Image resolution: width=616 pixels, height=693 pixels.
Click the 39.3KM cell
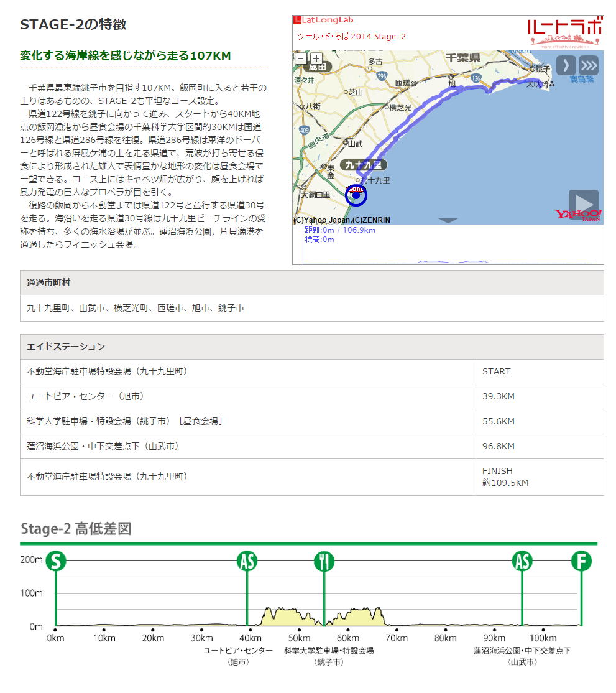pyautogui.click(x=540, y=396)
